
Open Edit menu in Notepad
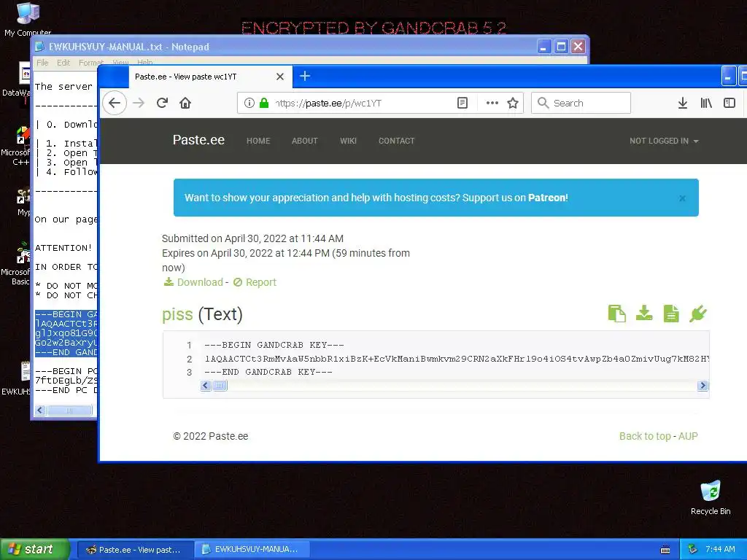(63, 63)
